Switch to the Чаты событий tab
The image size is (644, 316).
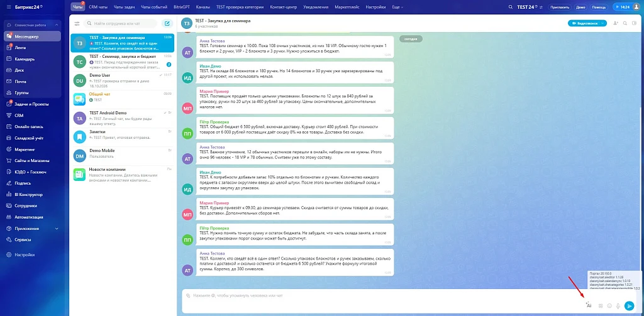pos(154,7)
